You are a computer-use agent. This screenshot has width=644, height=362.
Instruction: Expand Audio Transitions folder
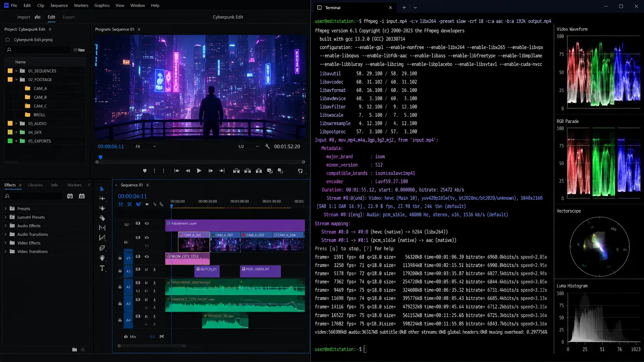5,234
